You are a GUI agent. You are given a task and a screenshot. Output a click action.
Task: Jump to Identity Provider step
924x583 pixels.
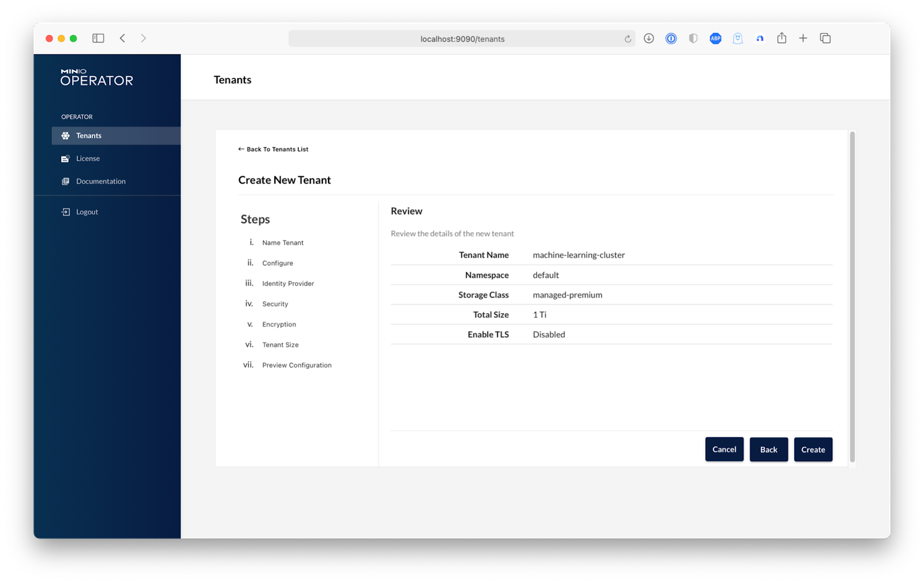(x=288, y=284)
